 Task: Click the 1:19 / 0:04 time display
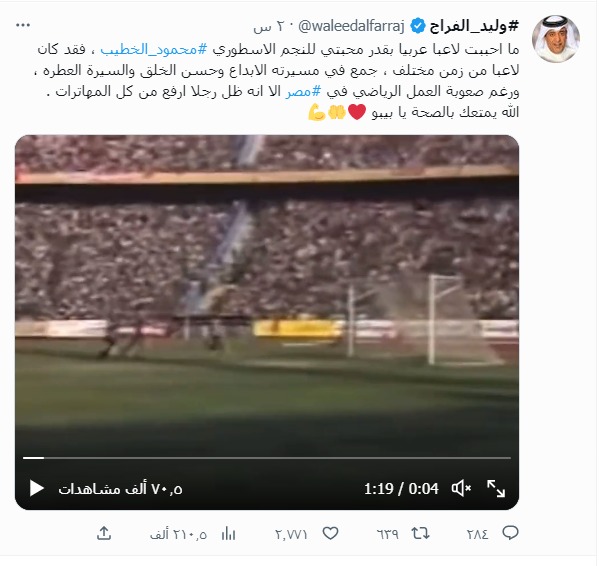(x=401, y=488)
